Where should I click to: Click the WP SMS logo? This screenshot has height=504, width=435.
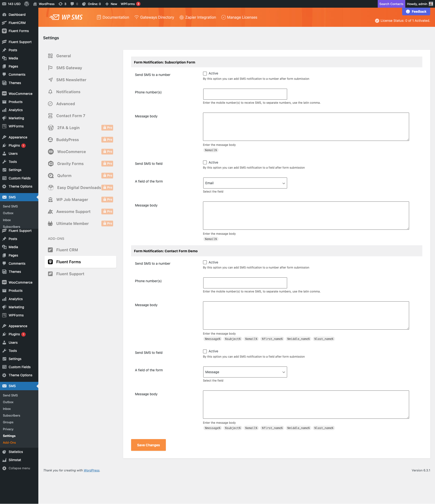(x=66, y=17)
